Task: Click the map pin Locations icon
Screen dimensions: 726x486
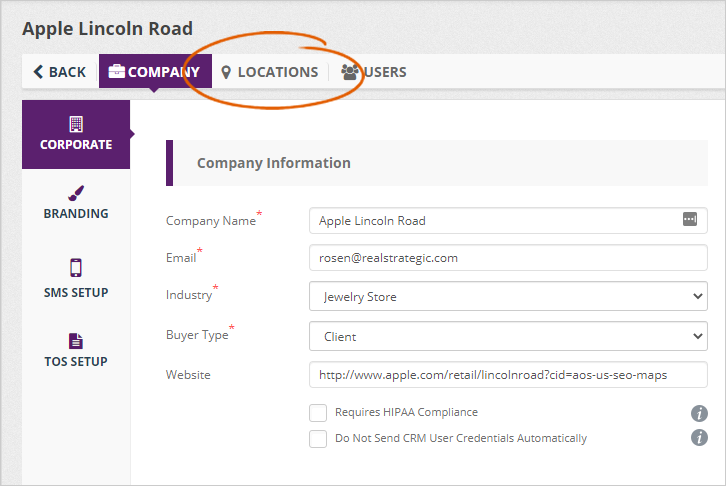Action: [226, 72]
